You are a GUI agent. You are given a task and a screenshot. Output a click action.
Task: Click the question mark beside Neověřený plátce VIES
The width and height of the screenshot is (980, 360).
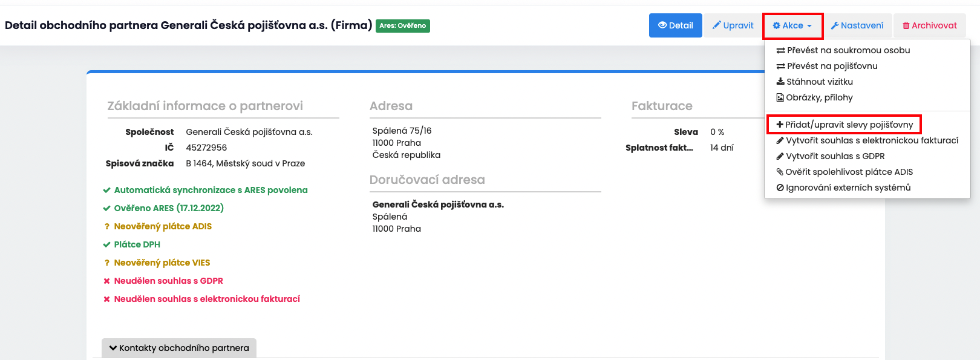[107, 263]
